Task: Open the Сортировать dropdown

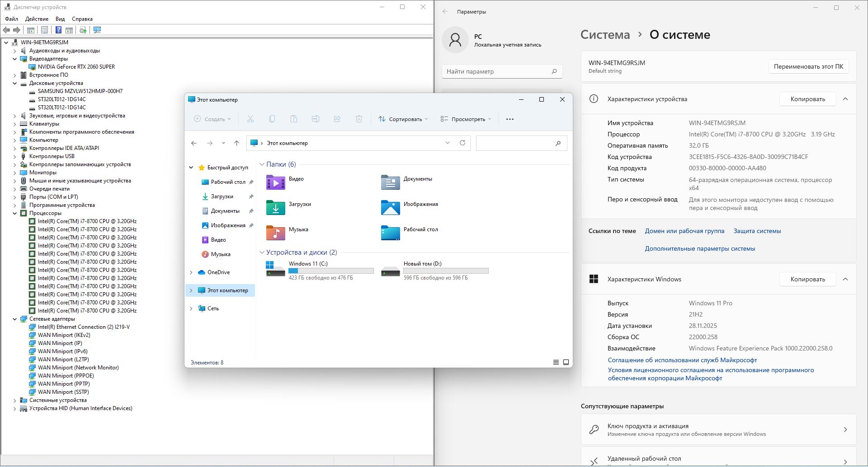Action: 403,119
